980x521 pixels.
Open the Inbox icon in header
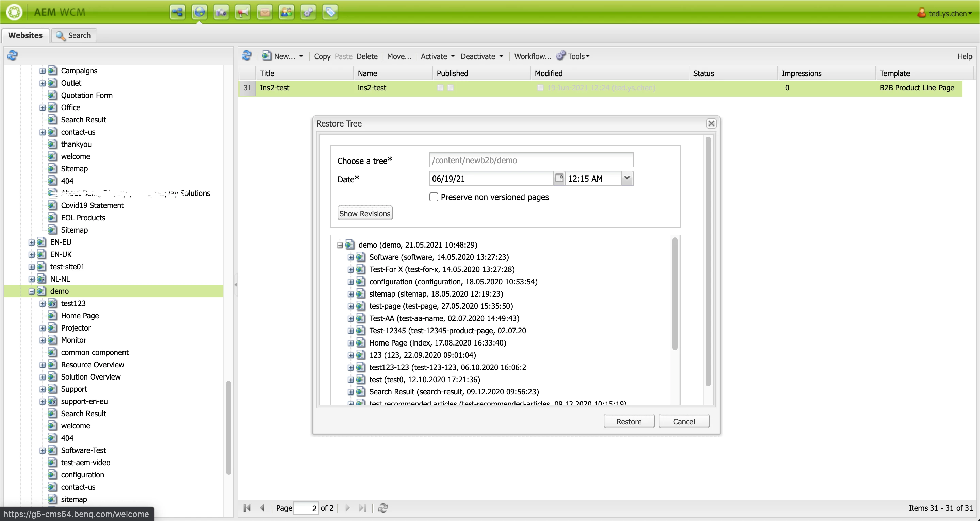264,13
